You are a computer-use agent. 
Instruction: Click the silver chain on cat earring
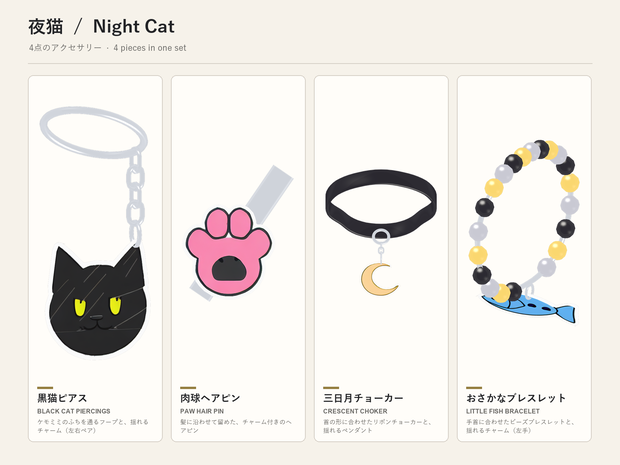pos(136,196)
